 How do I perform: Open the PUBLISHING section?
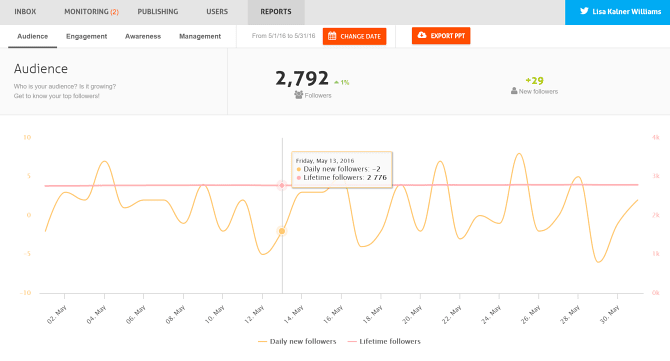click(158, 12)
